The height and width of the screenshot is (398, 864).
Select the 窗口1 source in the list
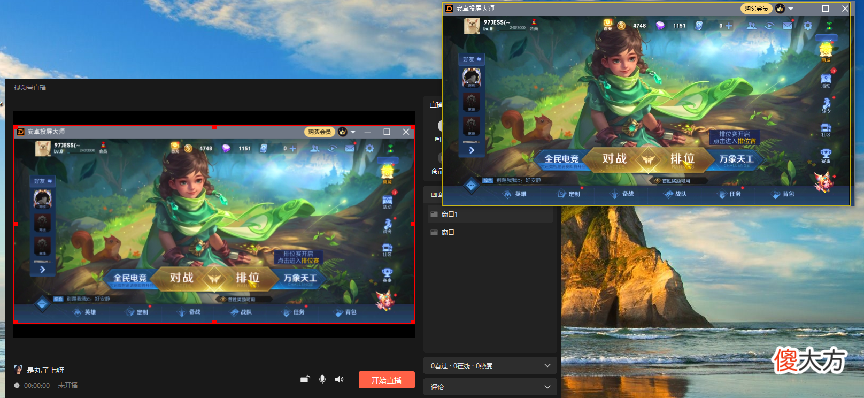(490, 214)
